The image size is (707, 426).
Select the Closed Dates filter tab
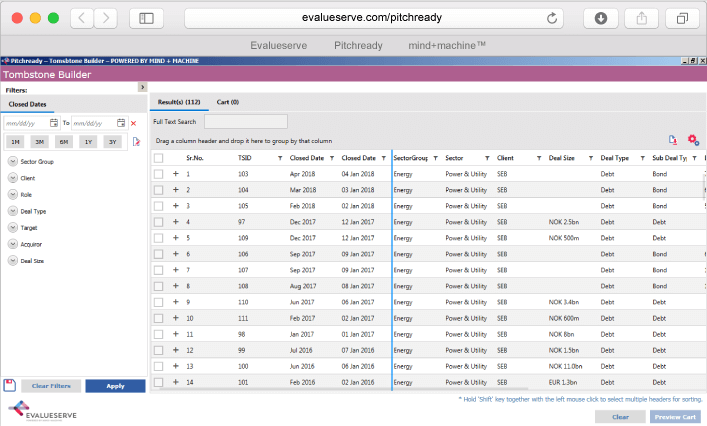28,104
